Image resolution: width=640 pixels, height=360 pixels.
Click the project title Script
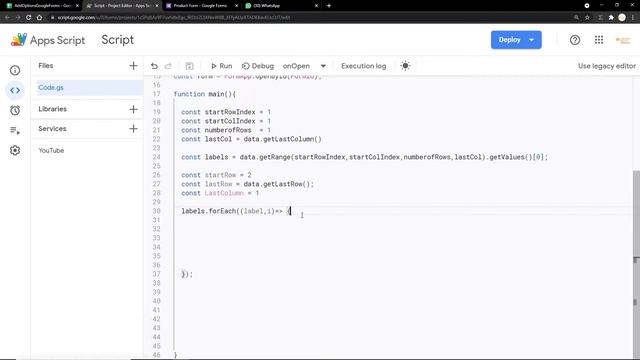pyautogui.click(x=118, y=40)
